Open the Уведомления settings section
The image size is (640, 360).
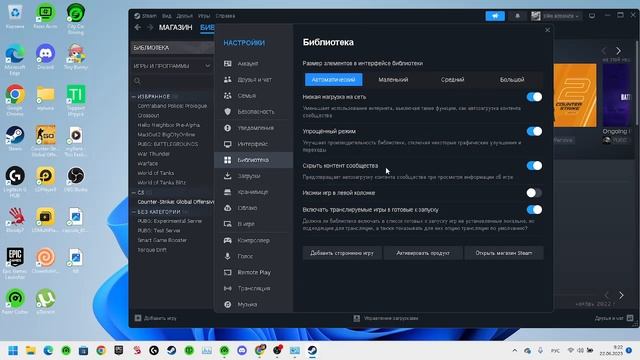[253, 128]
